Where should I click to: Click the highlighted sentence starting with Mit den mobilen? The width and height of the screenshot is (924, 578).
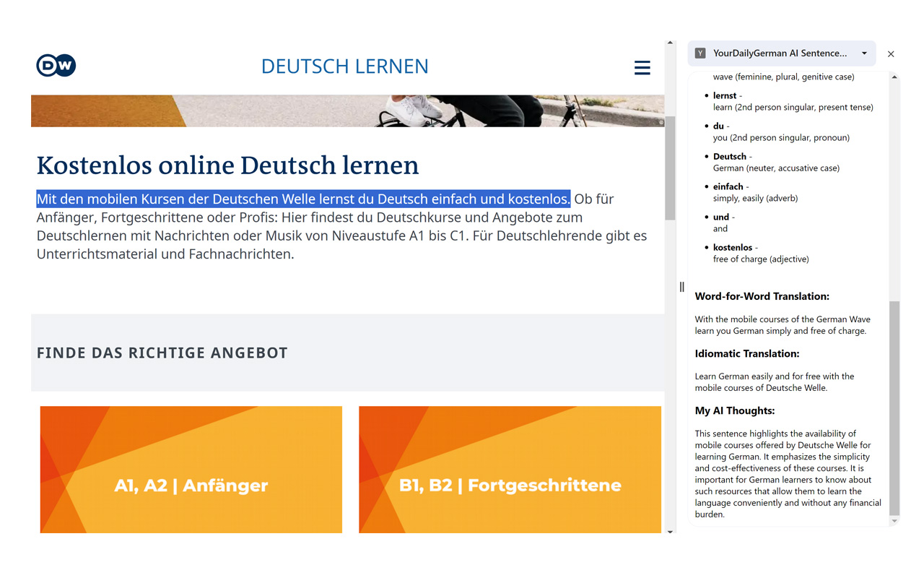[303, 199]
